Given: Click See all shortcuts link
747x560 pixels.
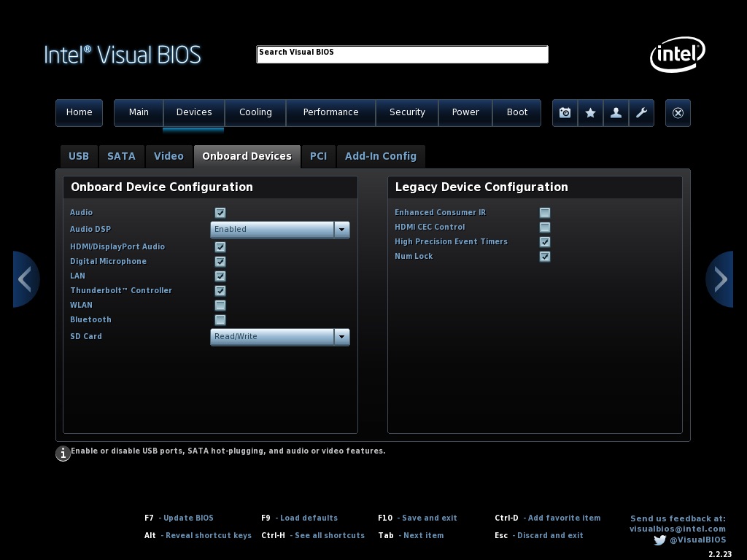Looking at the screenshot, I should [x=330, y=536].
